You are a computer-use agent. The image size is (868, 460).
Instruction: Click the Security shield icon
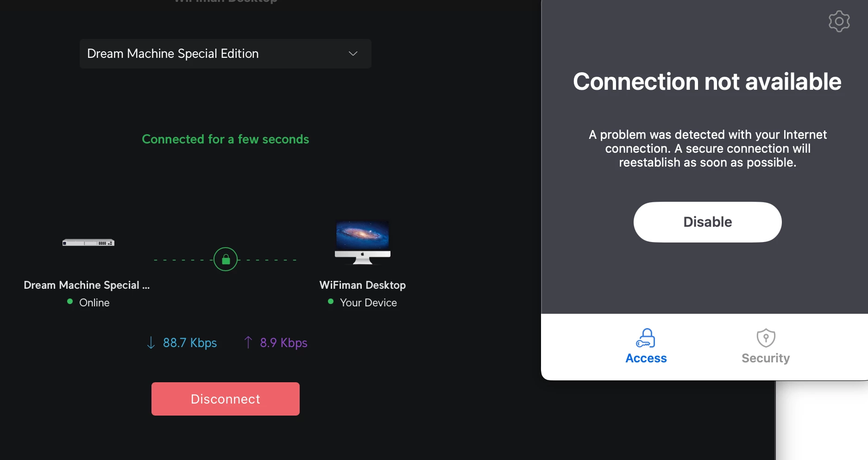click(766, 338)
